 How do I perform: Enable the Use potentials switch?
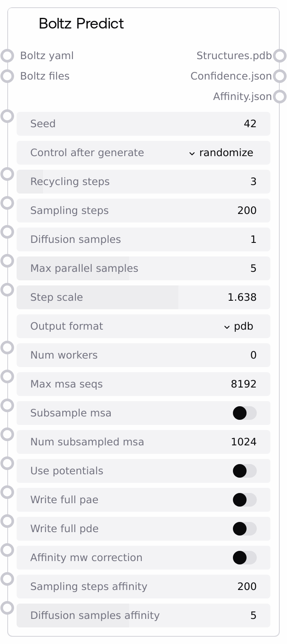click(244, 471)
